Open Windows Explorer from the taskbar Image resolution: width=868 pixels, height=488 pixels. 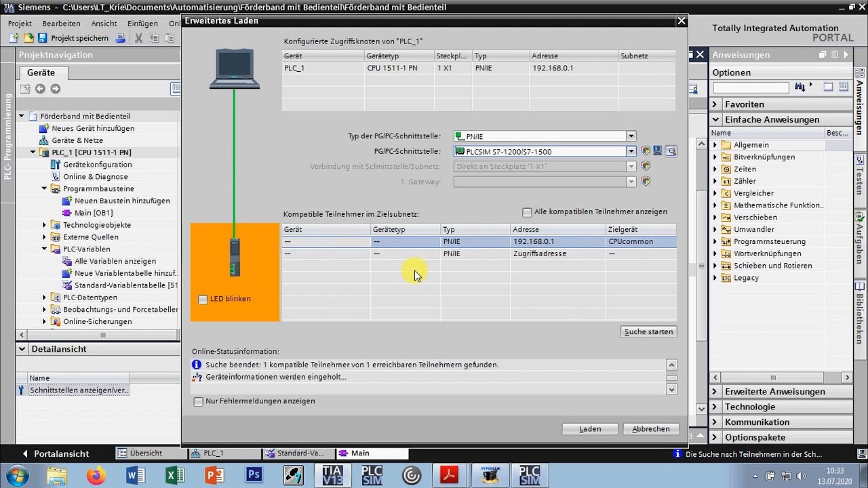tap(58, 475)
